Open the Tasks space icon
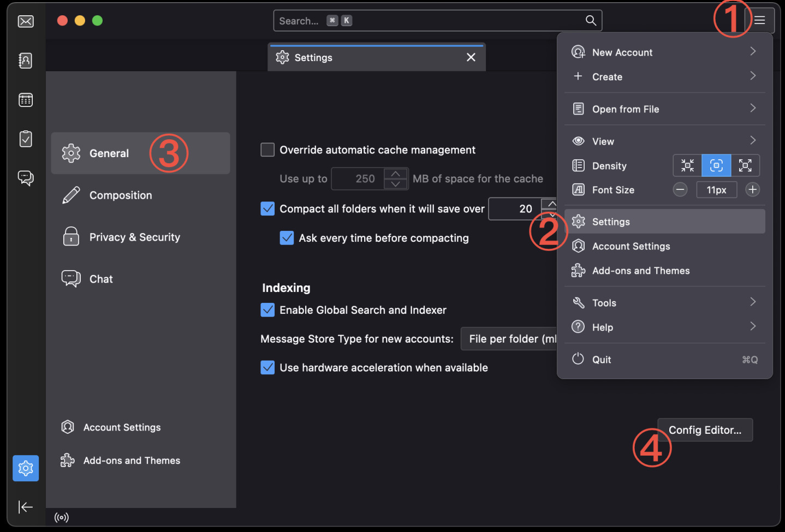Viewport: 785px width, 532px height. (x=25, y=139)
